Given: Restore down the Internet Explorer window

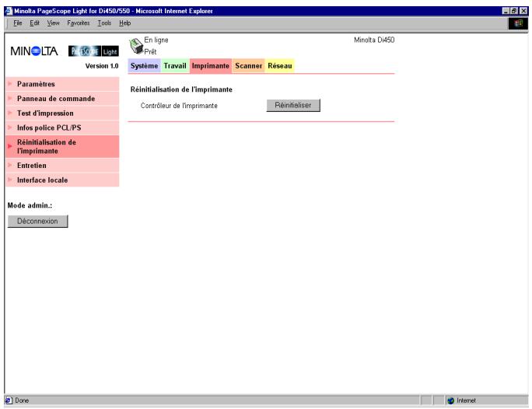Looking at the screenshot, I should click(514, 11).
